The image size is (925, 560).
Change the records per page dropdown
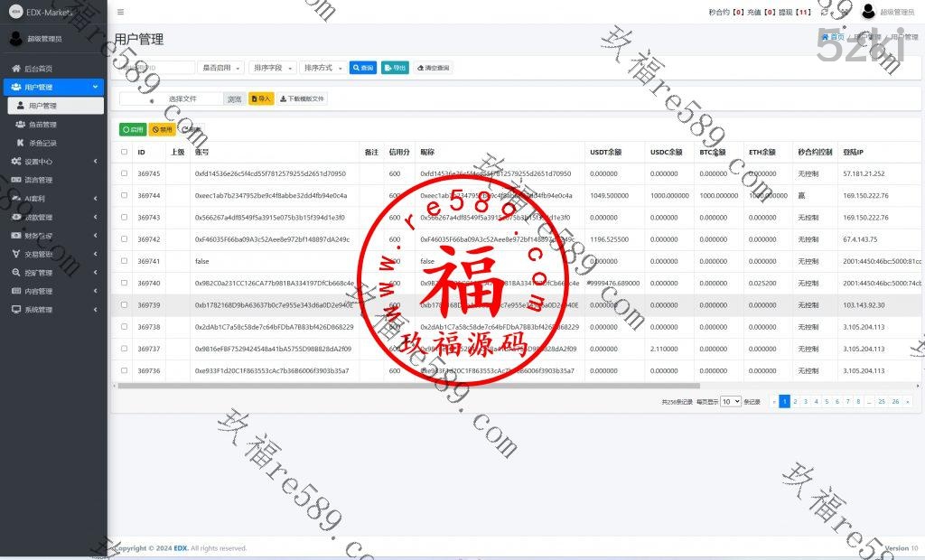point(730,401)
